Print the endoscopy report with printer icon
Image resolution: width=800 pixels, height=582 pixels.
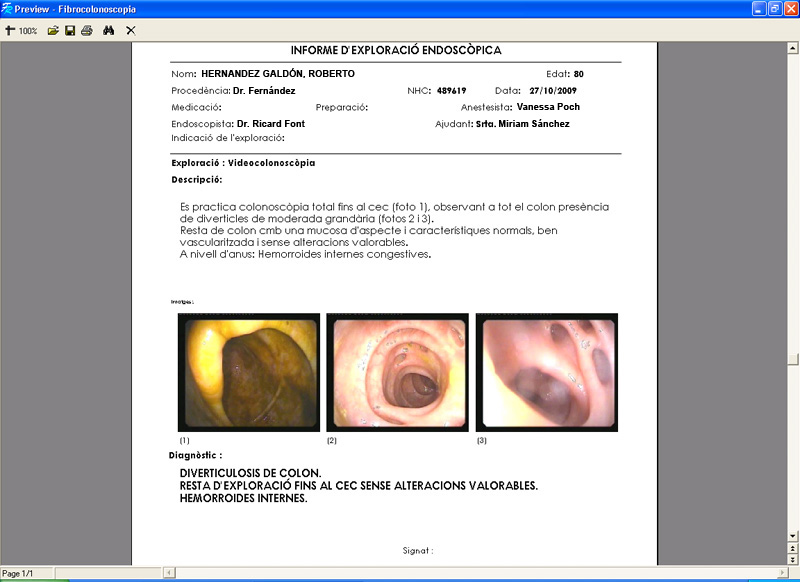click(x=87, y=31)
